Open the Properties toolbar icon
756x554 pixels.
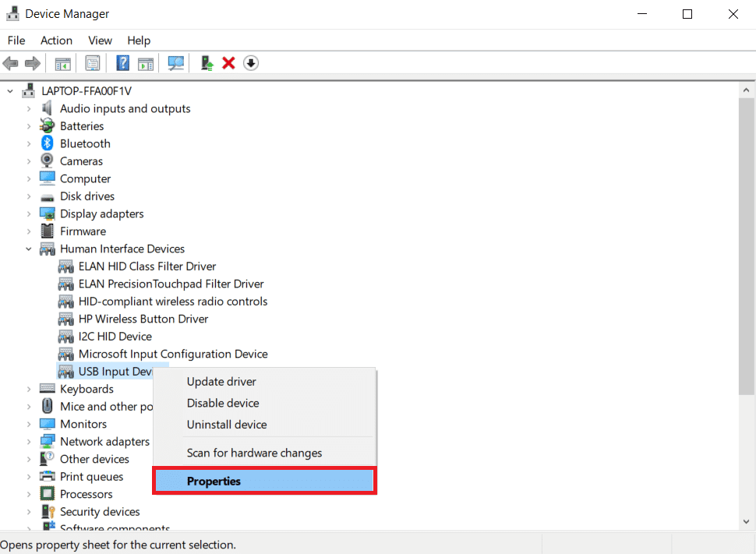[93, 63]
